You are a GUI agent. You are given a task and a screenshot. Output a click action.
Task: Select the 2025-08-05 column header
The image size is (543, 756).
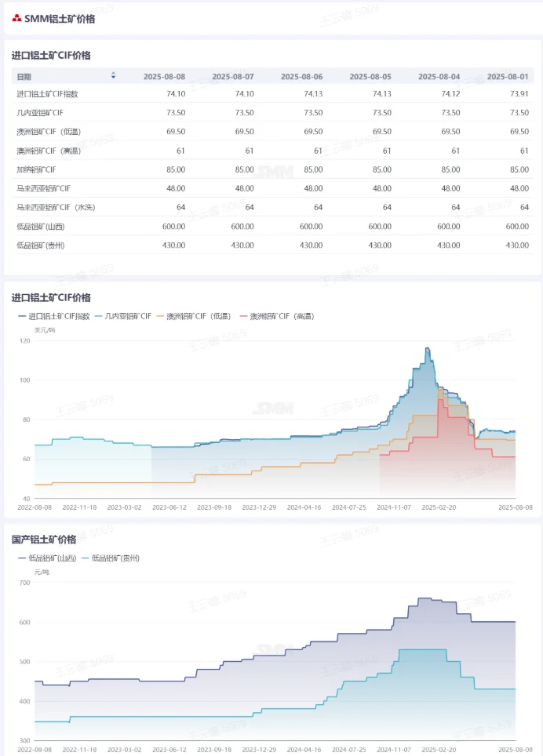tap(370, 77)
